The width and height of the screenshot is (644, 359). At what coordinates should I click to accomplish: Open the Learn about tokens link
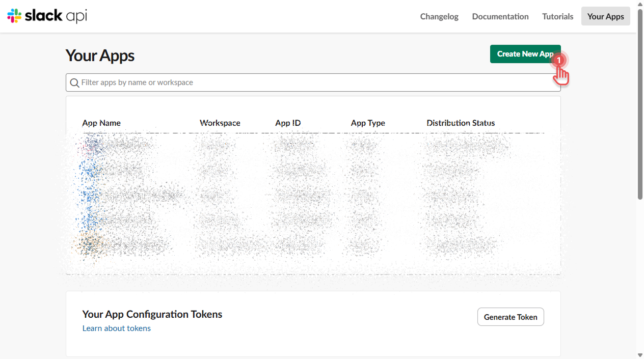117,328
